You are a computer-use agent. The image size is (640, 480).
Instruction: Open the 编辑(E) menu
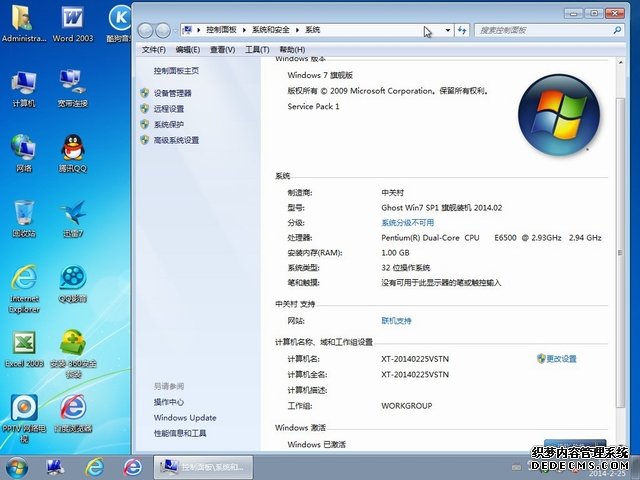(x=188, y=50)
